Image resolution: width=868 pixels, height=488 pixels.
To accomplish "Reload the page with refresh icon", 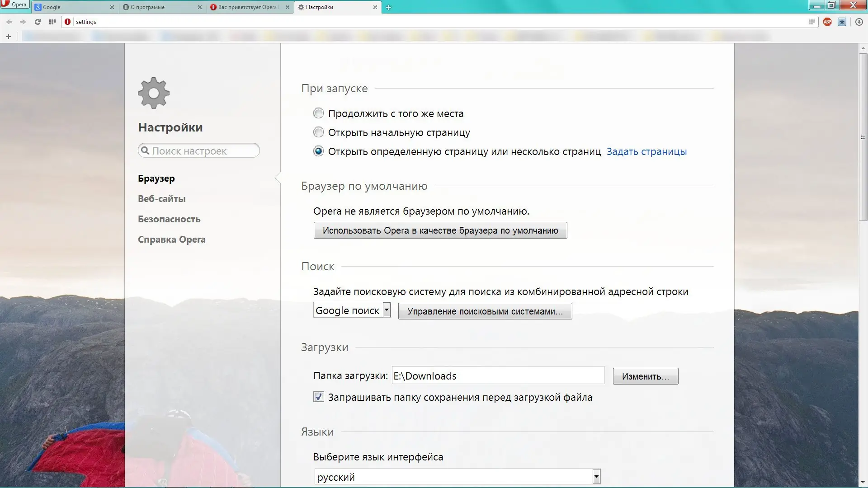I will (x=38, y=22).
